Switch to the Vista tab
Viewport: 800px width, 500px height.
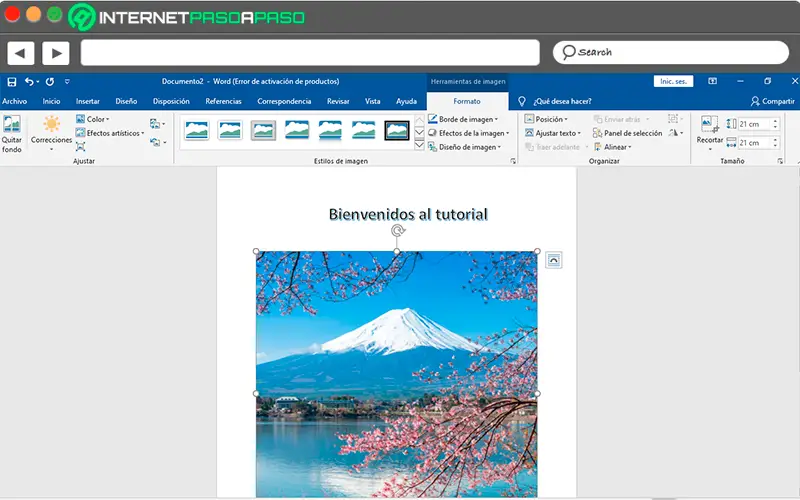point(372,101)
